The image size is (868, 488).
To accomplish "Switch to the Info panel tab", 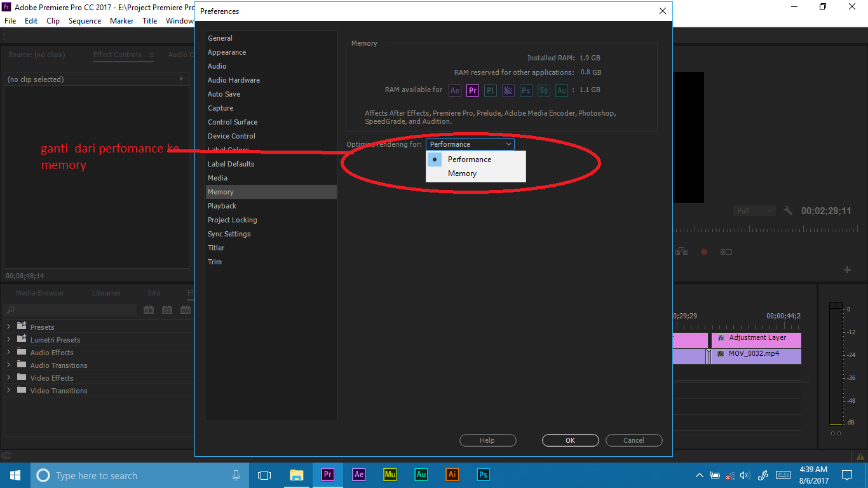I will pos(154,293).
